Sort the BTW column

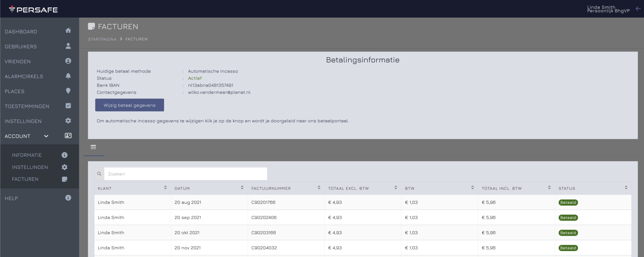tap(472, 187)
